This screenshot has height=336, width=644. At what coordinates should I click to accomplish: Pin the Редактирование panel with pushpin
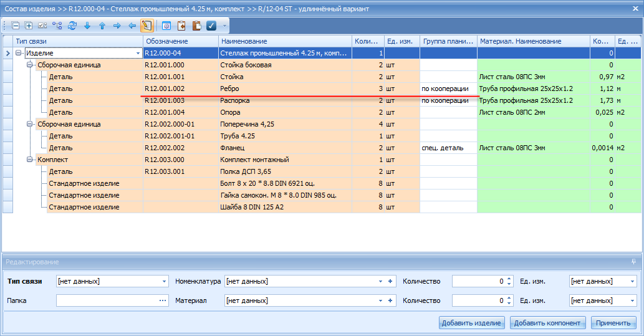(x=634, y=262)
